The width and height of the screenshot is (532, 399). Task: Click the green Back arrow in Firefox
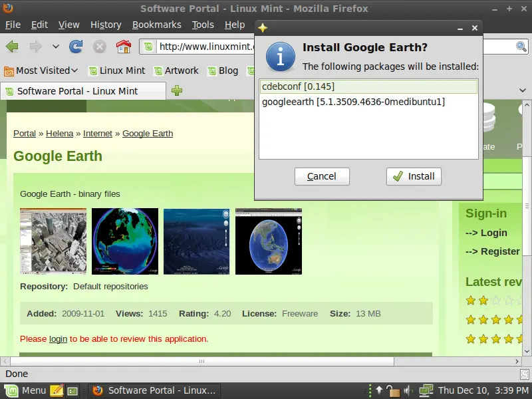12,47
